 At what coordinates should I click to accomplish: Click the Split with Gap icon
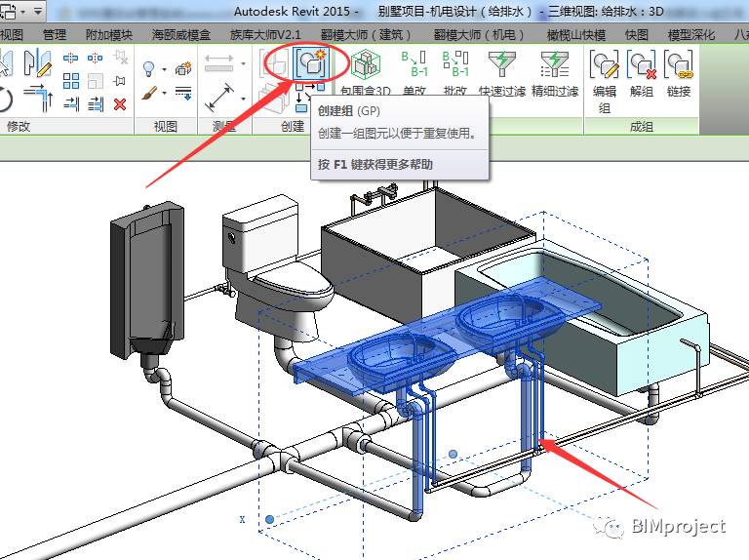click(x=95, y=58)
